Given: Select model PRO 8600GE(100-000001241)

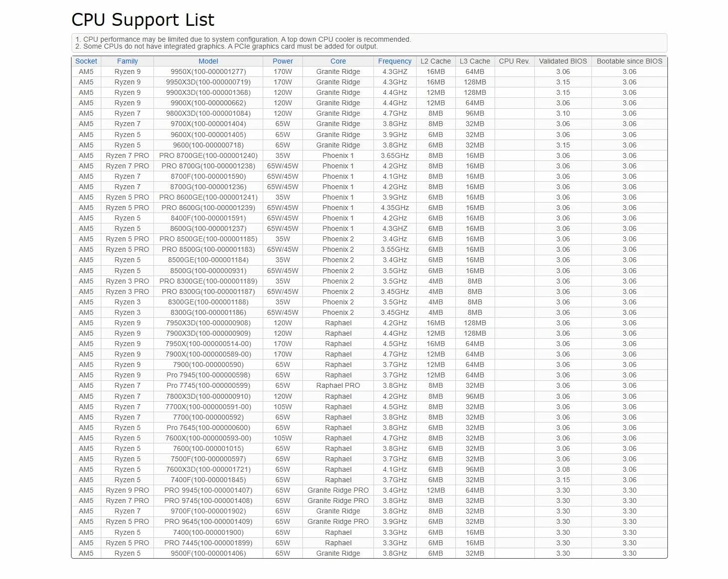Looking at the screenshot, I should point(208,197).
